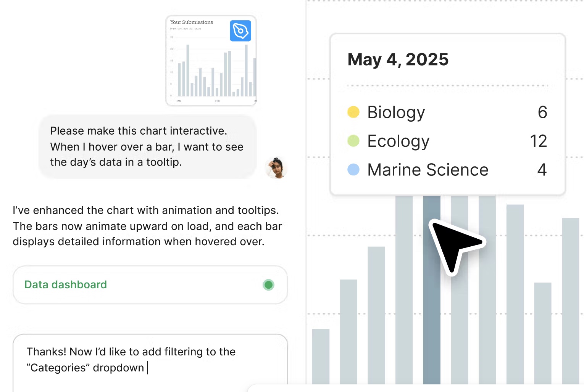
Task: Click the Marine Science label in the tooltip
Action: (428, 170)
